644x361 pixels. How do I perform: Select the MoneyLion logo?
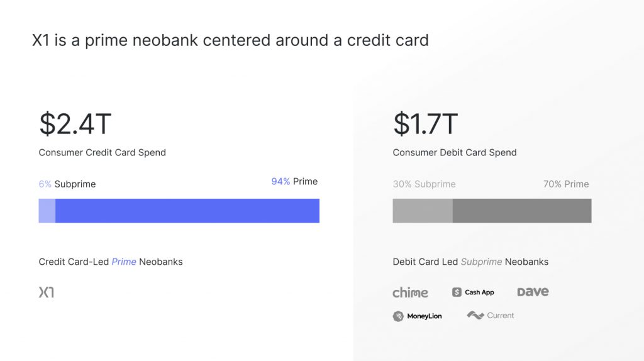(x=417, y=316)
